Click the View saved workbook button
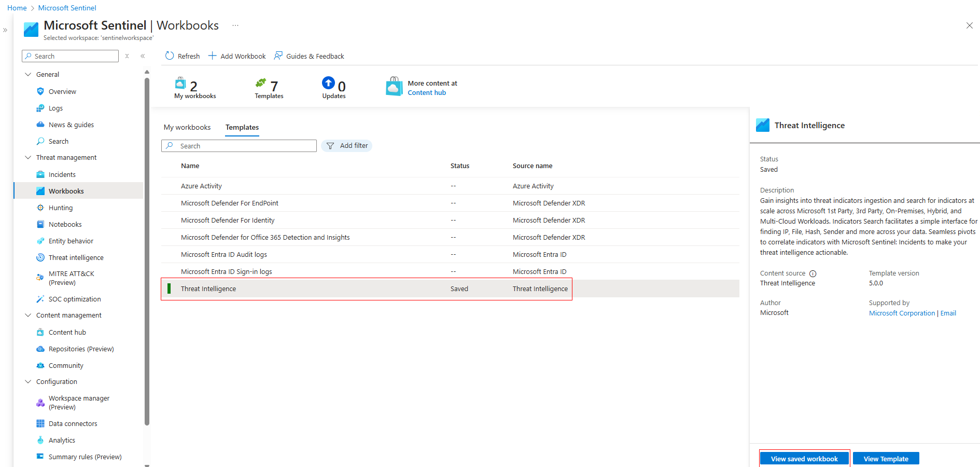 [x=804, y=459]
